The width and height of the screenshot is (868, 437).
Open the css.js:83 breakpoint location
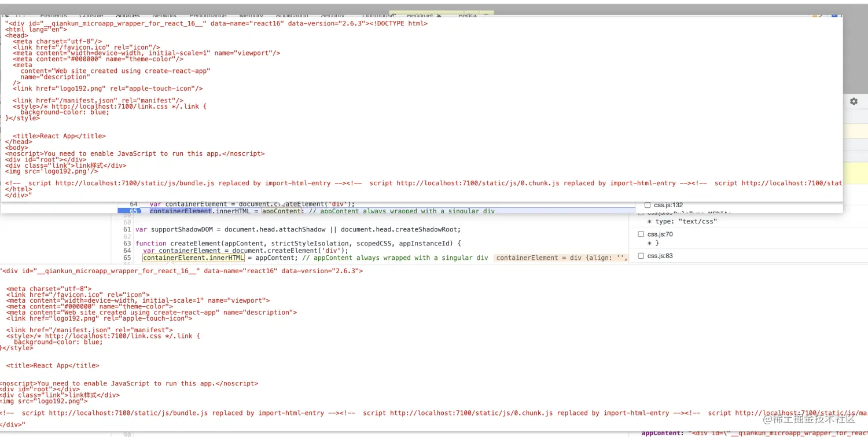click(660, 256)
